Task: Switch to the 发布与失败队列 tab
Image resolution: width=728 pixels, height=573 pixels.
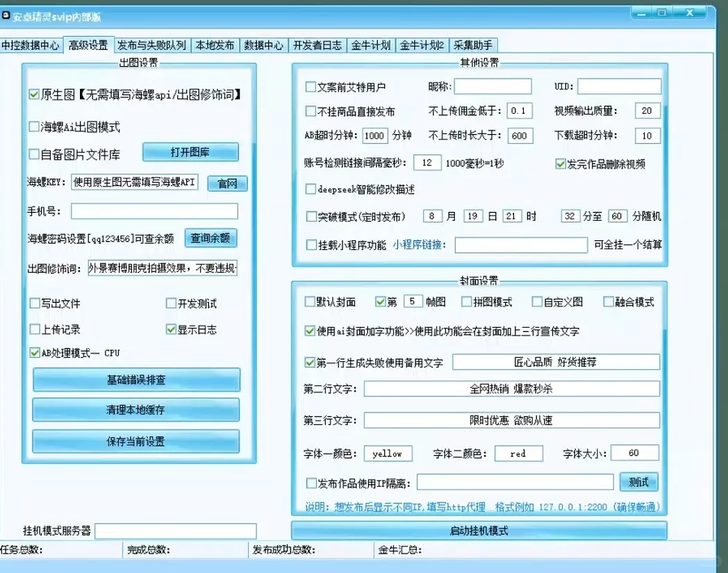Action: point(151,45)
